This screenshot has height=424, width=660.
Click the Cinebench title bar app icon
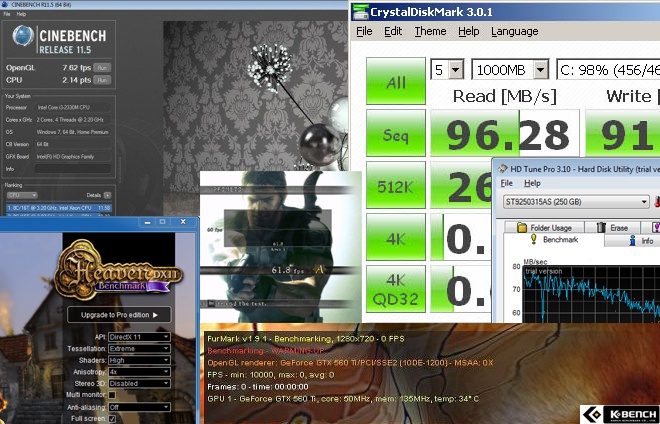click(5, 5)
